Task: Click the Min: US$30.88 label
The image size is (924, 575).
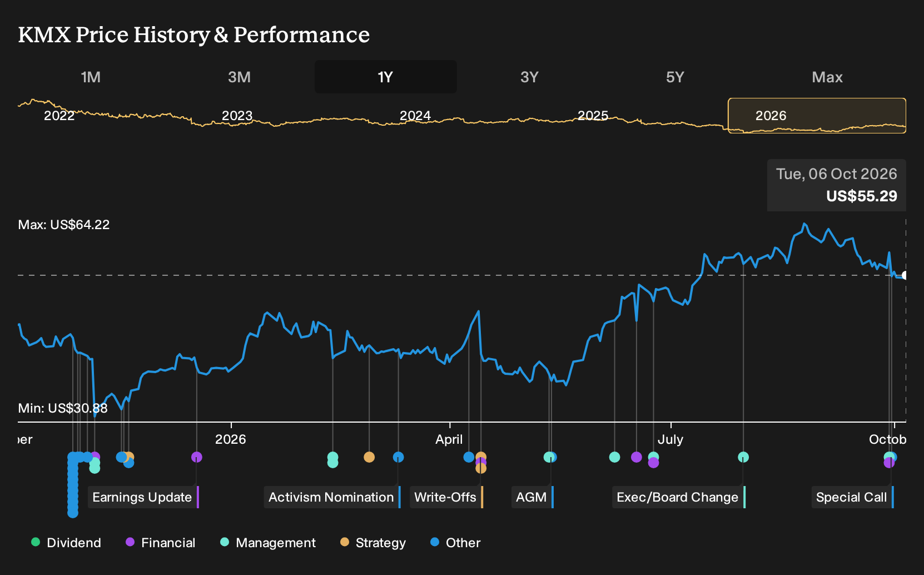Action: click(63, 408)
